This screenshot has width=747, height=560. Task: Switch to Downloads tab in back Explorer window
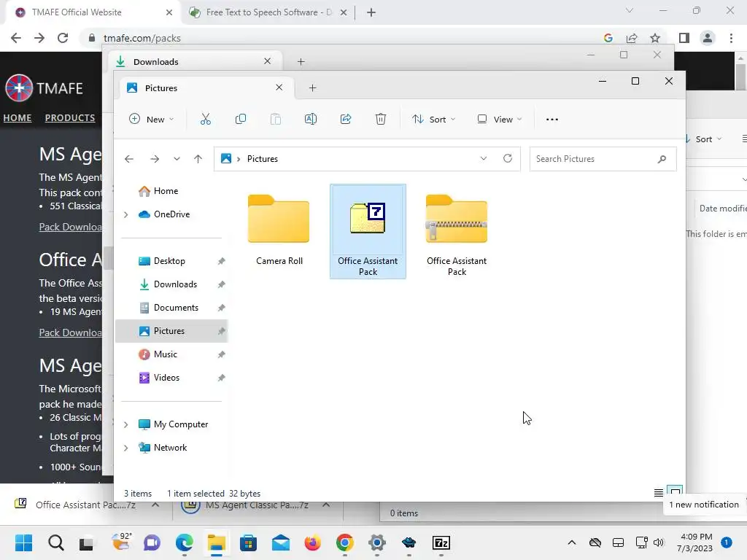point(196,62)
